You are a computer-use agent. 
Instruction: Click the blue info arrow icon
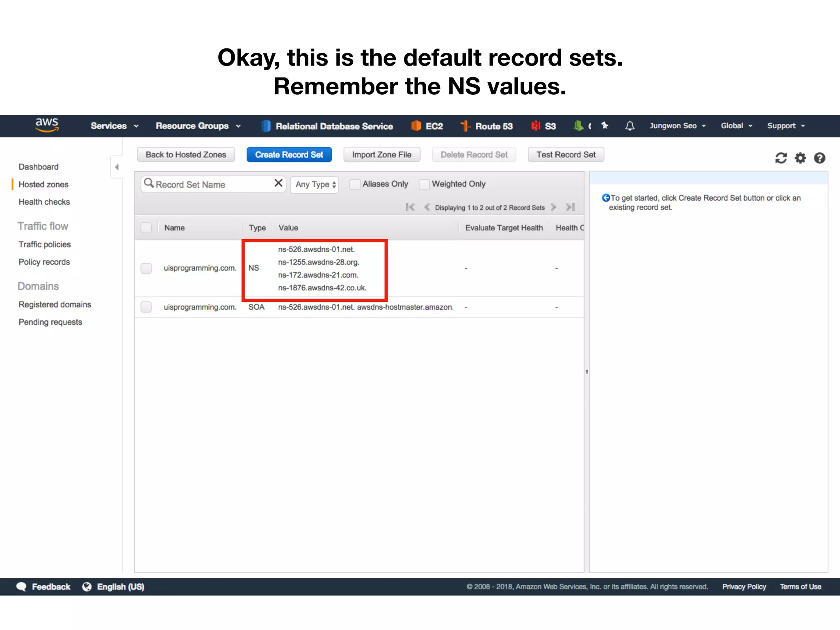tap(605, 198)
